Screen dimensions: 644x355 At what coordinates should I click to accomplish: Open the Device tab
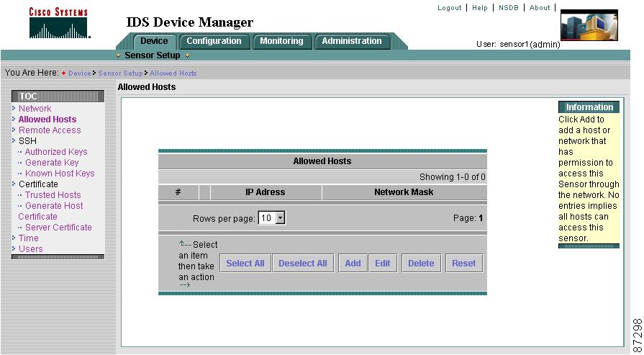tap(154, 41)
